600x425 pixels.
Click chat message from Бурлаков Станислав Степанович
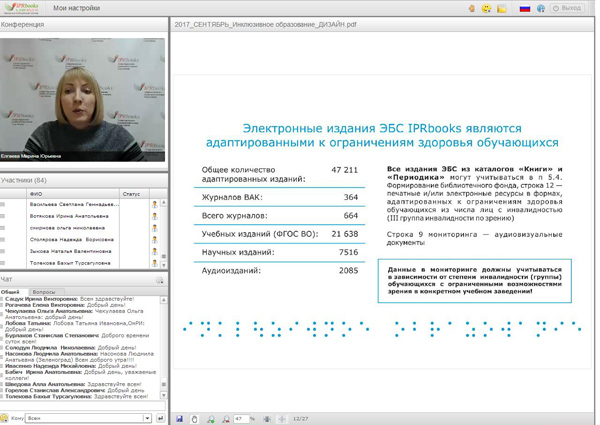pyautogui.click(x=77, y=339)
